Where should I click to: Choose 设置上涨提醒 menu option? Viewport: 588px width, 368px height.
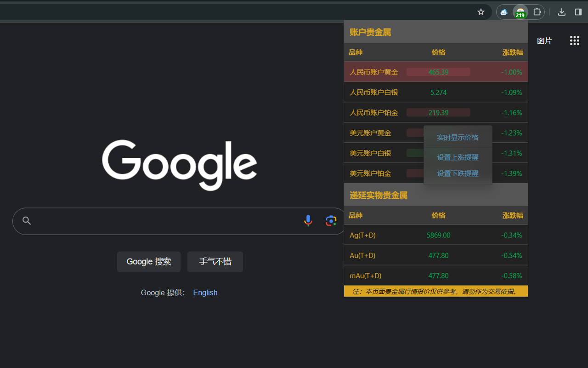point(458,157)
